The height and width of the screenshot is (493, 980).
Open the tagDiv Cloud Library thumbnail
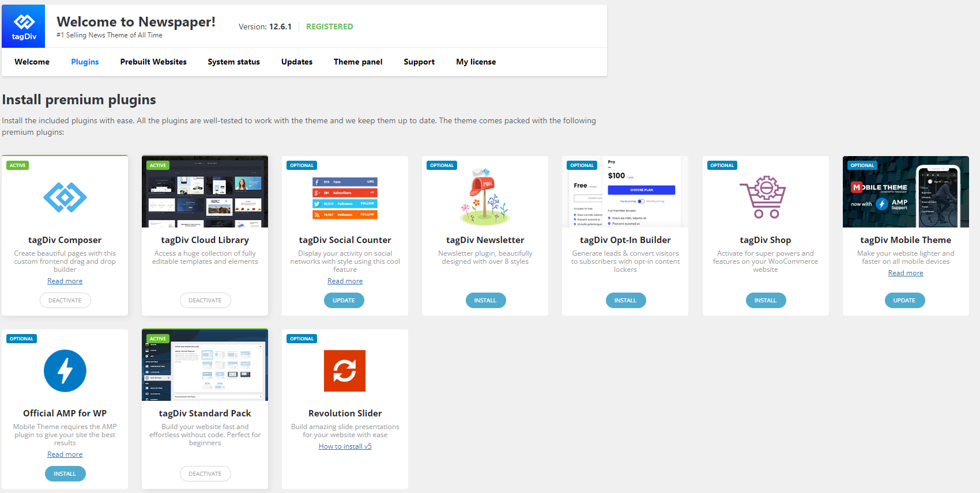[x=205, y=192]
